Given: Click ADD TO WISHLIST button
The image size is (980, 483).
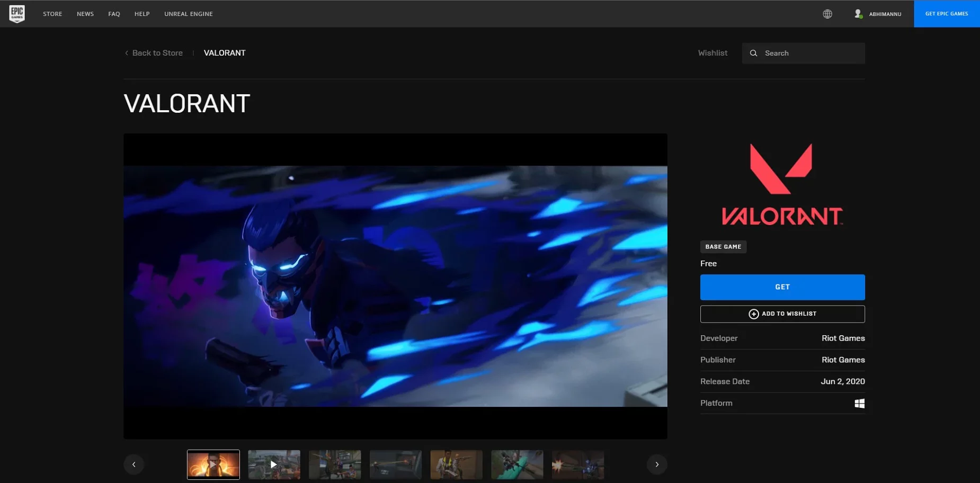Looking at the screenshot, I should (782, 314).
